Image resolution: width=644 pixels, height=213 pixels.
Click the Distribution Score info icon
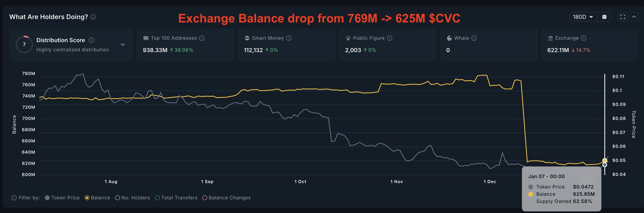click(92, 40)
